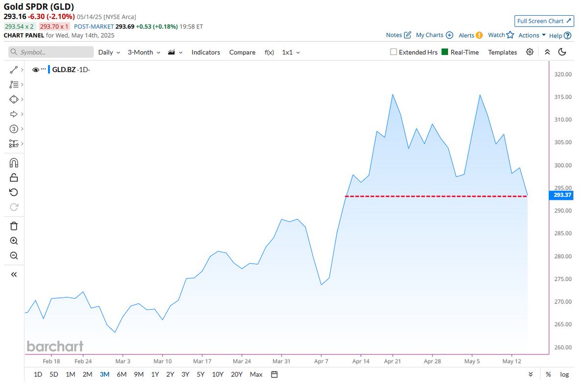Open GLD.BZ series more options dots
Screen dimensions: 588x390
(x=43, y=70)
